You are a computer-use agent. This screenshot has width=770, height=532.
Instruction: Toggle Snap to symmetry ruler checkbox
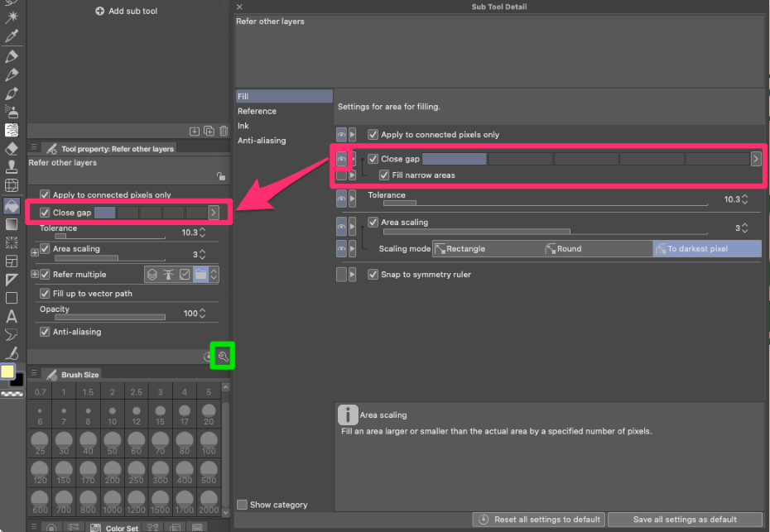[x=373, y=275]
